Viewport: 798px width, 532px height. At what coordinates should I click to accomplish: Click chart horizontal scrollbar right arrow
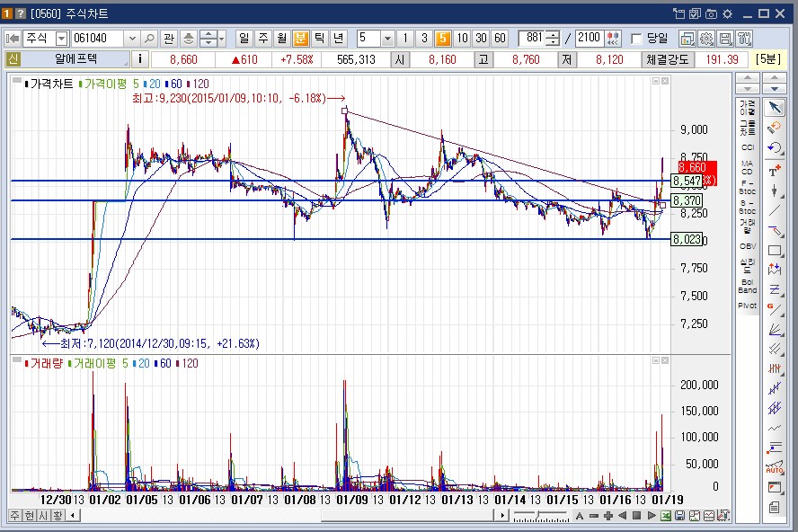502,516
